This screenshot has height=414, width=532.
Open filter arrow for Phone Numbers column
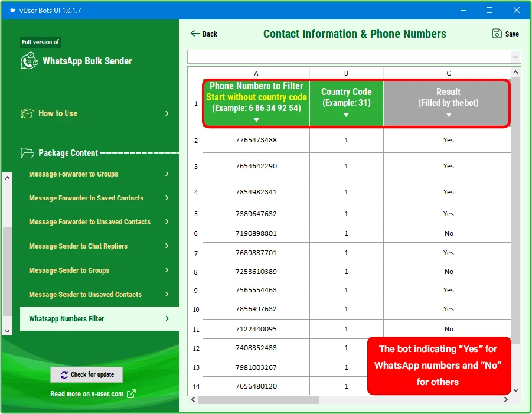pos(256,120)
